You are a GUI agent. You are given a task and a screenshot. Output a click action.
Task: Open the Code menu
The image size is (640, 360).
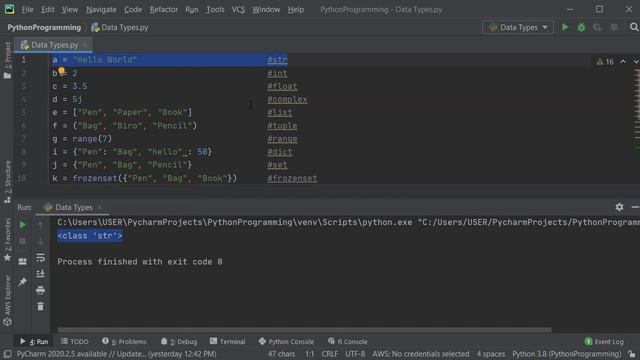[133, 9]
